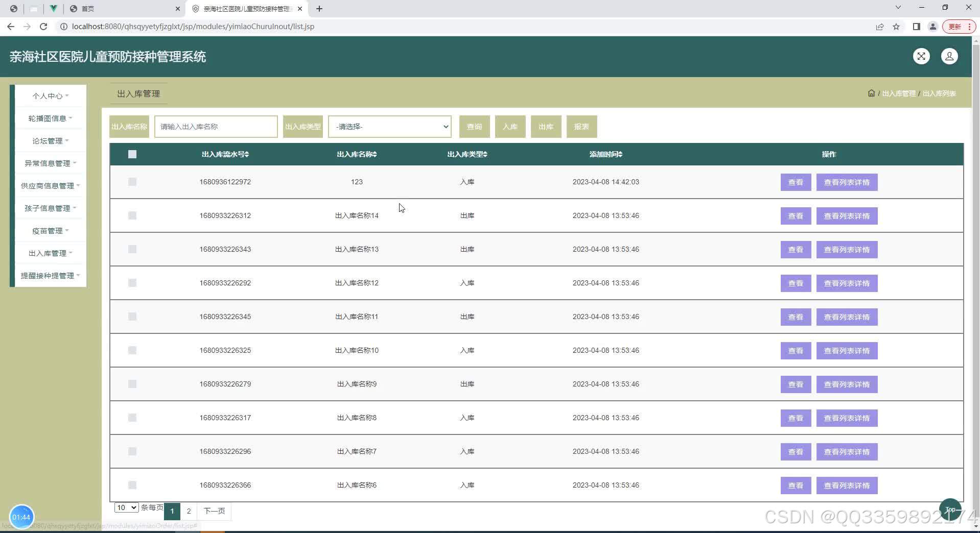Check the row for 出入库名称14
980x533 pixels.
tap(132, 215)
